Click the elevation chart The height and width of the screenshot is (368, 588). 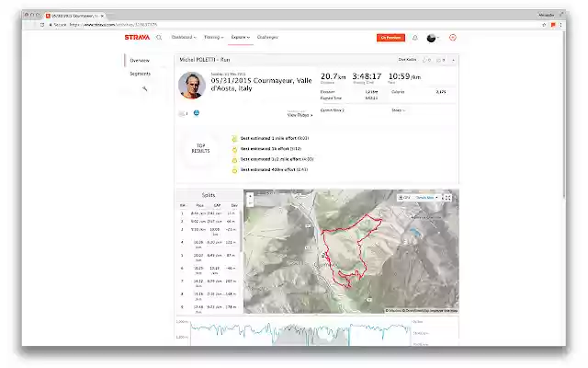click(300, 332)
